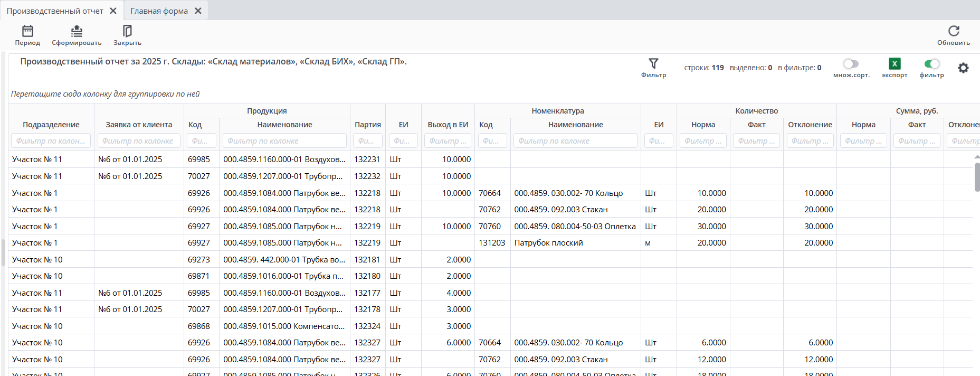The width and height of the screenshot is (980, 376).
Task: Open the Фильтр funnel icon
Action: (653, 64)
